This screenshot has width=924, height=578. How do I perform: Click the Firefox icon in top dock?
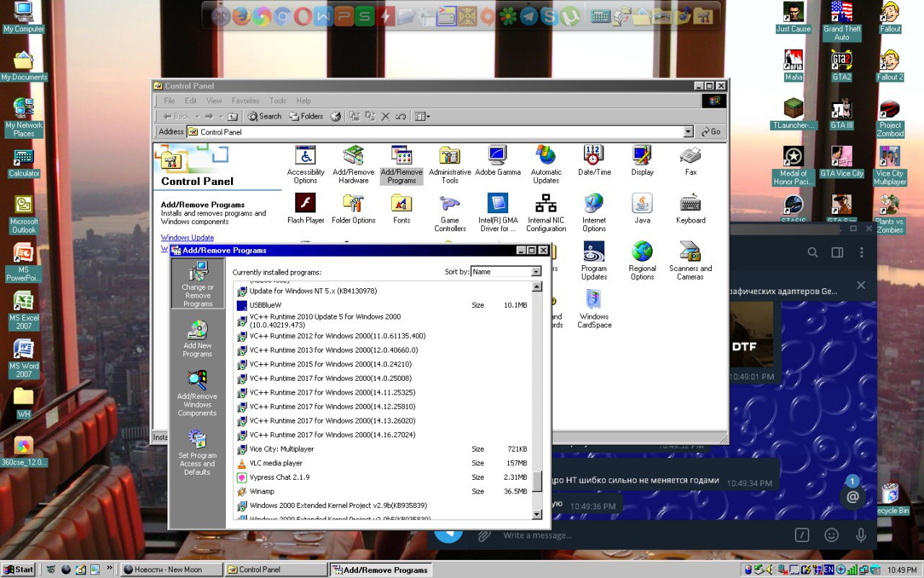pos(241,16)
